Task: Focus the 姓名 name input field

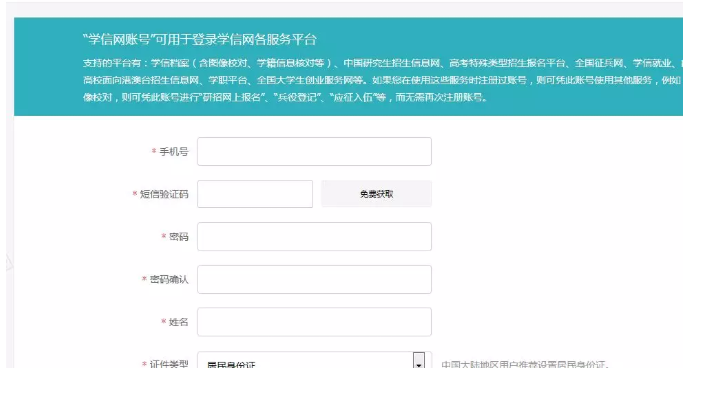Action: pyautogui.click(x=314, y=322)
